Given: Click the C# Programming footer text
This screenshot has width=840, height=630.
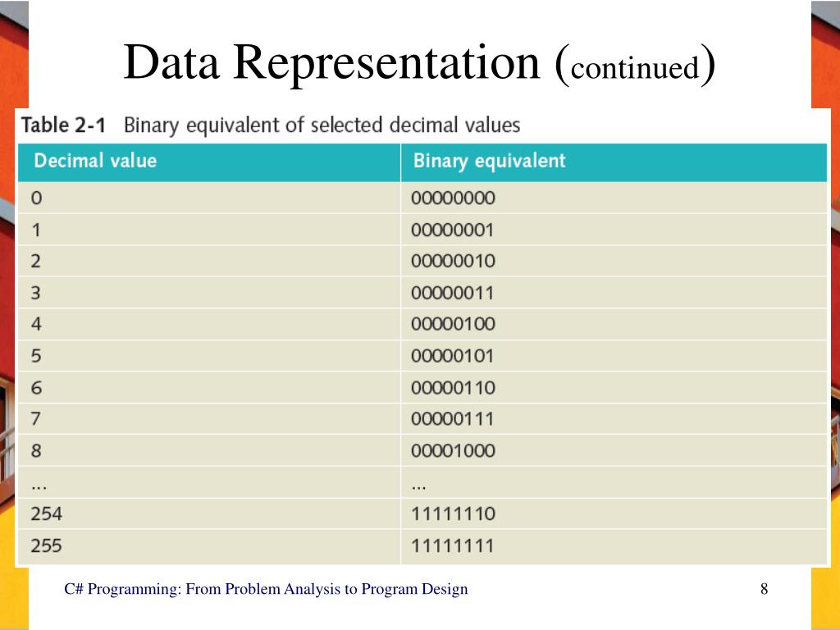Looking at the screenshot, I should (x=266, y=589).
